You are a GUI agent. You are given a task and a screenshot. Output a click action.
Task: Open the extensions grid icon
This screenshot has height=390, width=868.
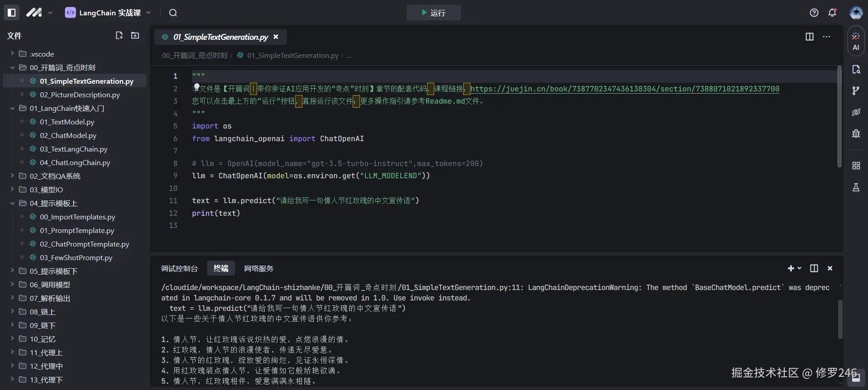point(855,166)
